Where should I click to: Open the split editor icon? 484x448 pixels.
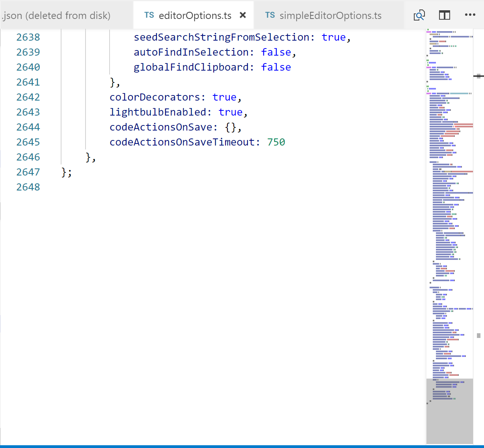pos(444,15)
